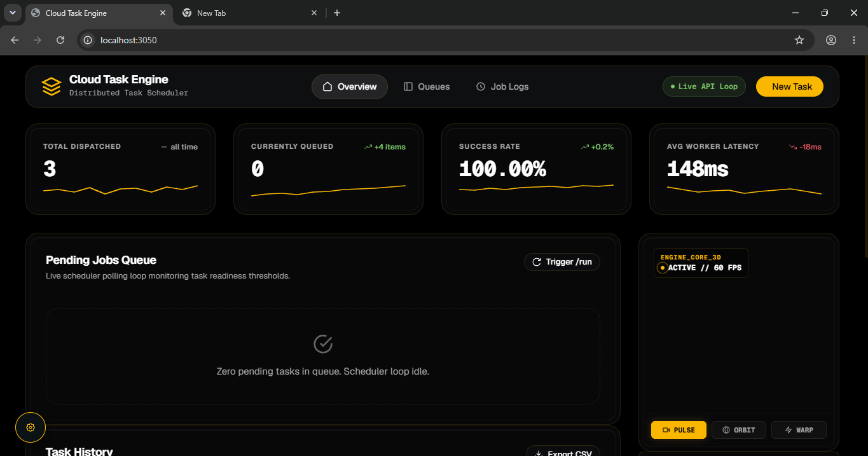Click the 148ms average latency value

pos(698,169)
